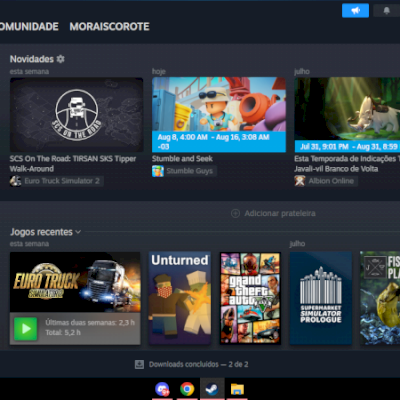400x400 pixels.
Task: Open Albion Online small game icon
Action: pos(300,181)
